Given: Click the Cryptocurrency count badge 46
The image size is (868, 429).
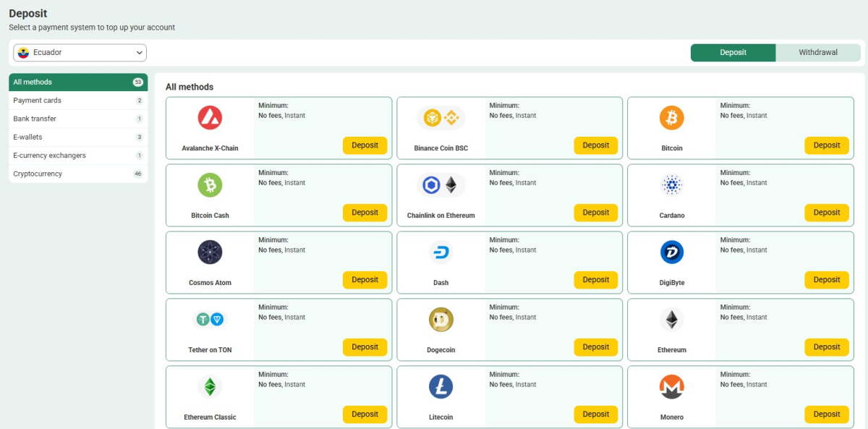Looking at the screenshot, I should click(138, 174).
